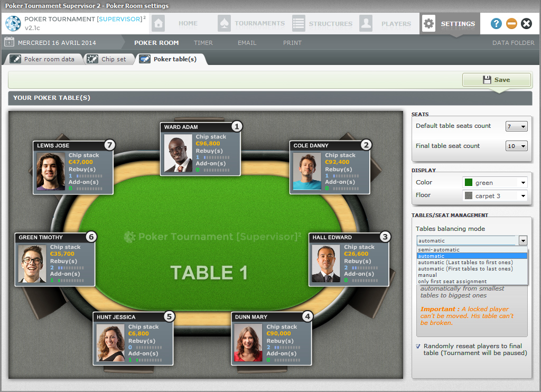Open the Floor carpet 3 dropdown
This screenshot has width=541, height=392.
tap(495, 196)
